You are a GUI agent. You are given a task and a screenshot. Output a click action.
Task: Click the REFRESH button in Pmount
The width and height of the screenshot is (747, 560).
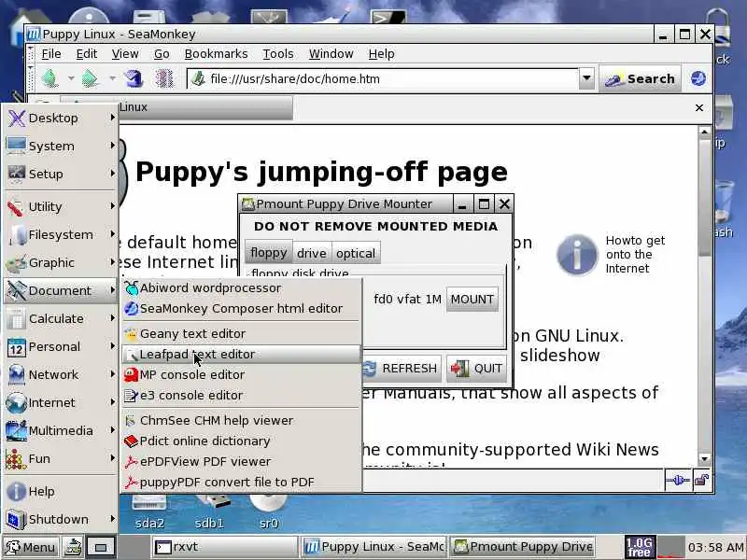tap(402, 368)
